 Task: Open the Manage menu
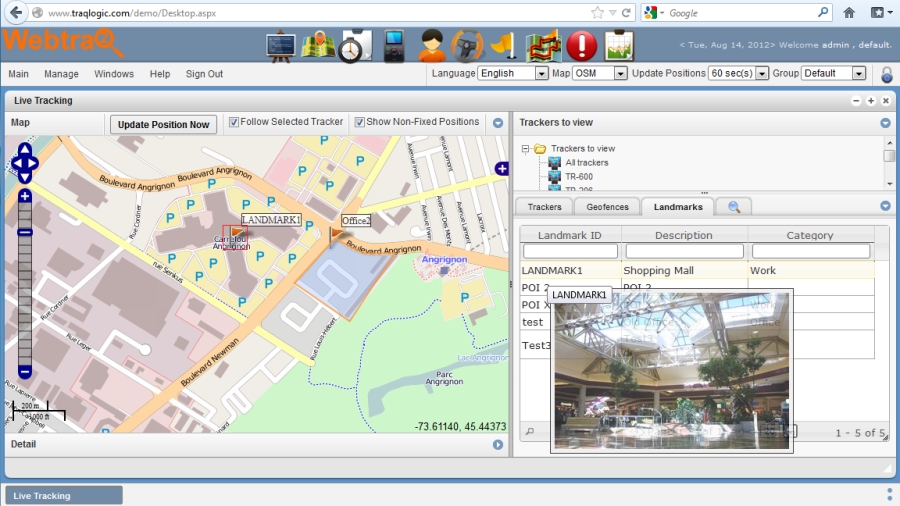point(61,74)
